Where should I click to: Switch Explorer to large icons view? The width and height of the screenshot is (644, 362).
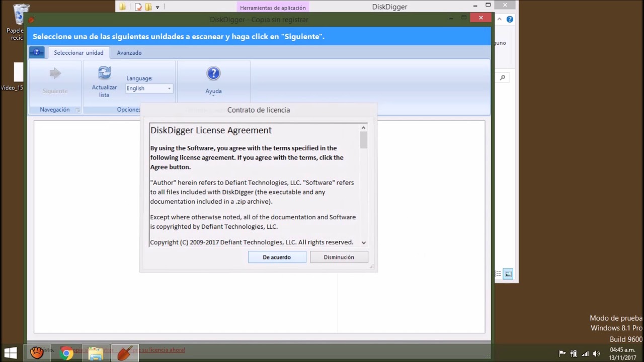[x=508, y=274]
